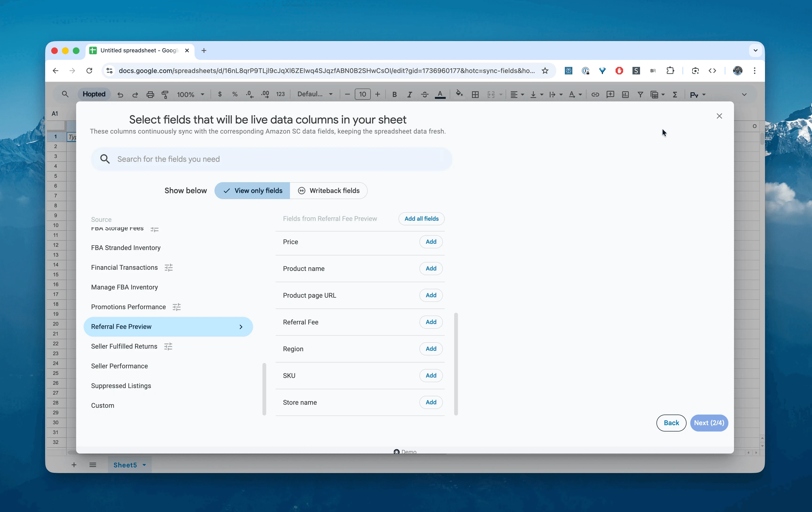
Task: Open all sheets list
Action: coord(93,465)
